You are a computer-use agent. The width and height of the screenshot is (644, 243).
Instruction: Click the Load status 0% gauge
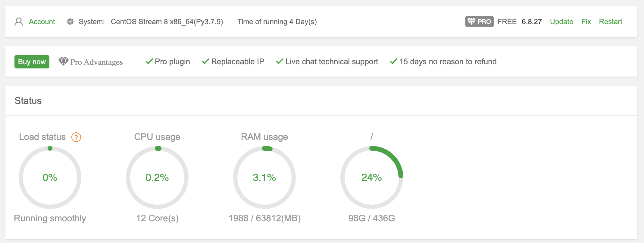tap(50, 177)
